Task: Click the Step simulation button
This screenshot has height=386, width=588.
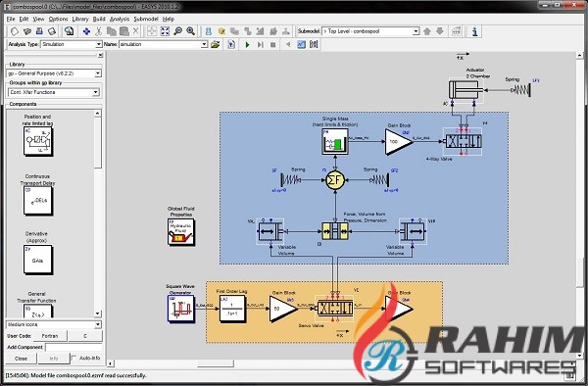Action: pyautogui.click(x=260, y=45)
